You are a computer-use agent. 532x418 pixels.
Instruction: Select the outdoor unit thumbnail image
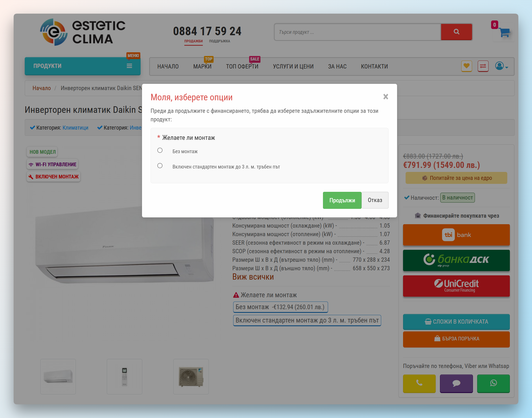pyautogui.click(x=191, y=377)
